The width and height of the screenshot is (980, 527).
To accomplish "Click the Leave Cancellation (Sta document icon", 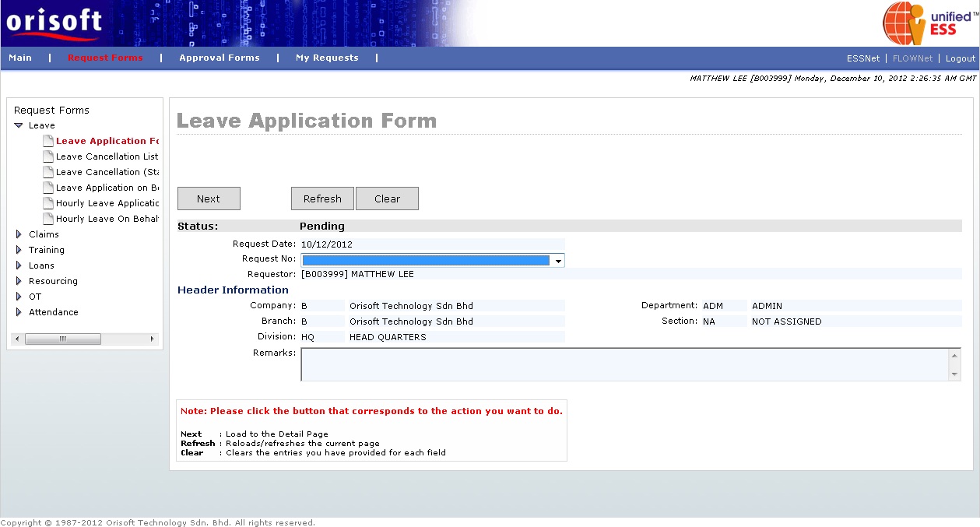I will click(48, 172).
